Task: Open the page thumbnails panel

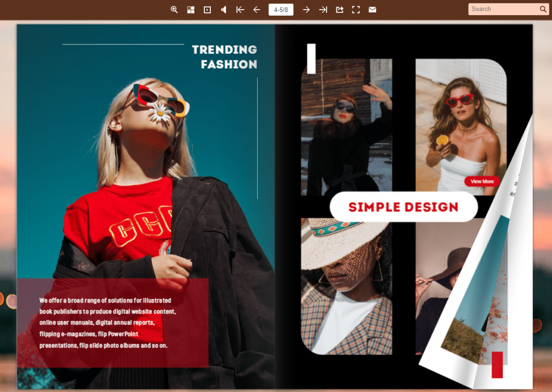Action: (x=190, y=9)
